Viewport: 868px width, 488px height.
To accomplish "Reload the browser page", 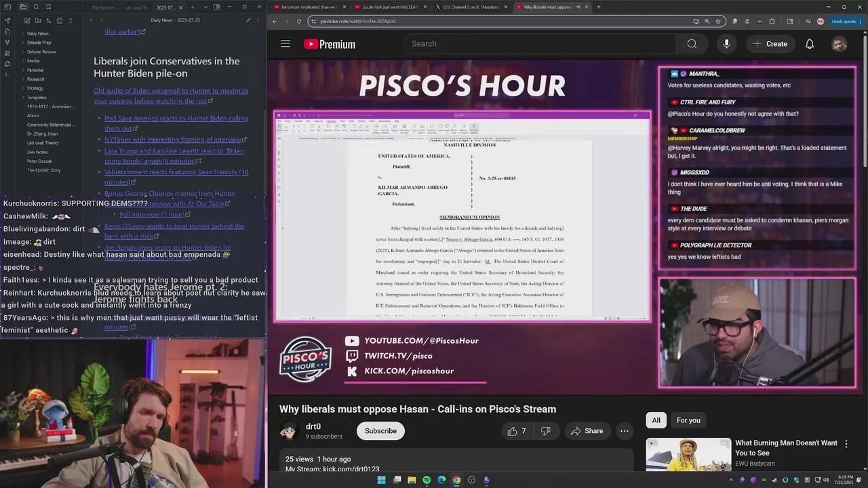I will pyautogui.click(x=298, y=21).
